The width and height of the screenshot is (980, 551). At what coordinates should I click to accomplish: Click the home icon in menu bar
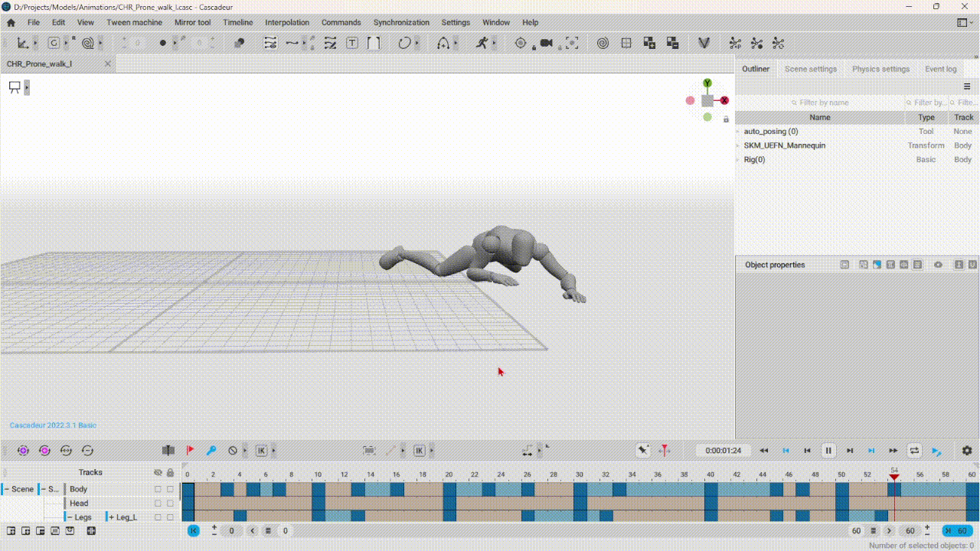coord(11,23)
